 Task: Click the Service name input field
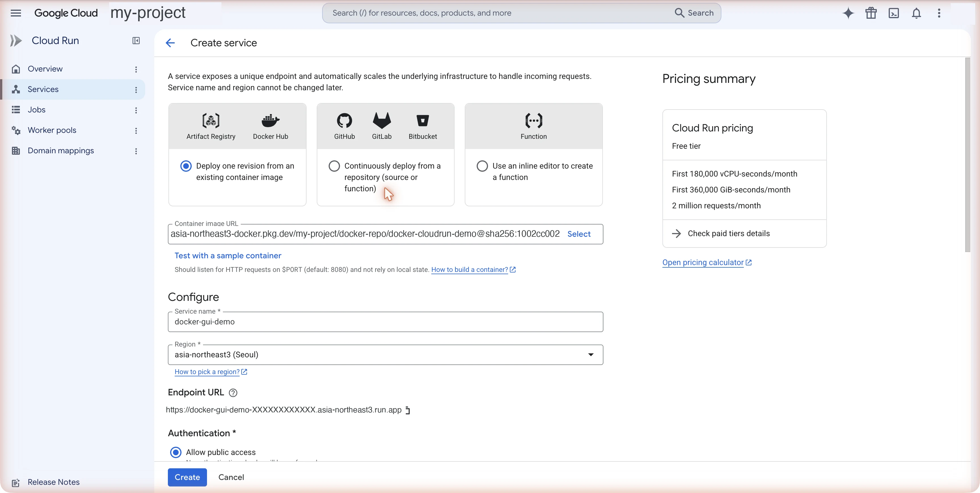[385, 322]
